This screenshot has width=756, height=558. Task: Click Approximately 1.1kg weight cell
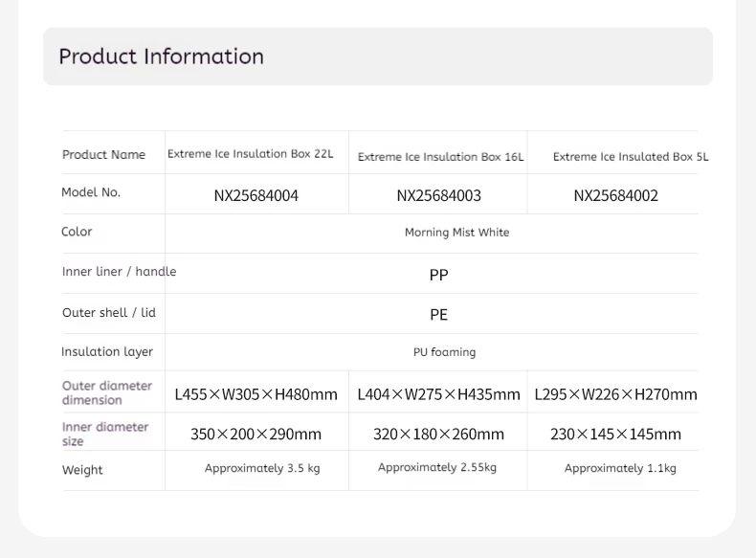tap(620, 468)
